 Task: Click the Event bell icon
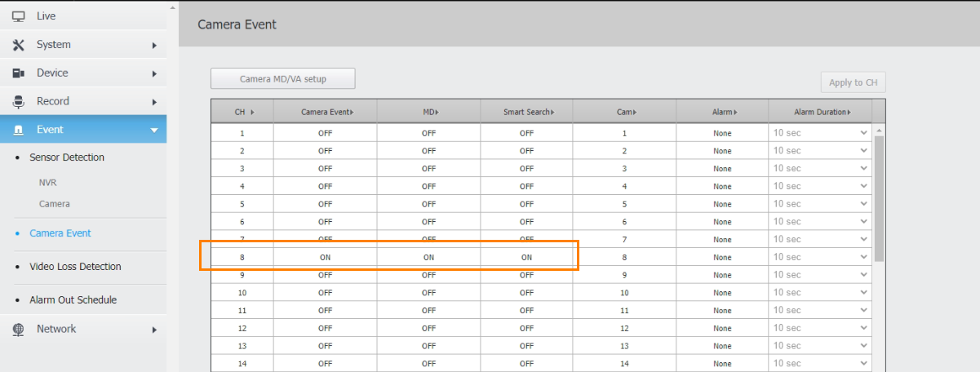point(19,130)
